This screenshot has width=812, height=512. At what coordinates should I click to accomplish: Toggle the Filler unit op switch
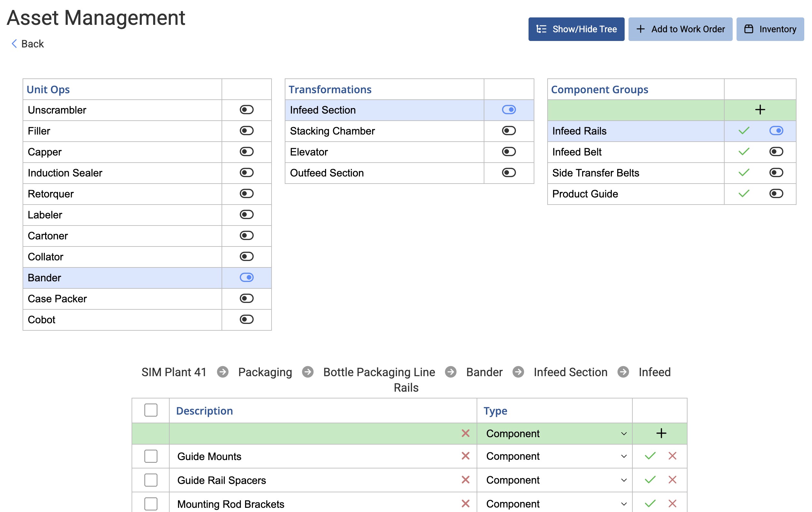[x=246, y=131]
